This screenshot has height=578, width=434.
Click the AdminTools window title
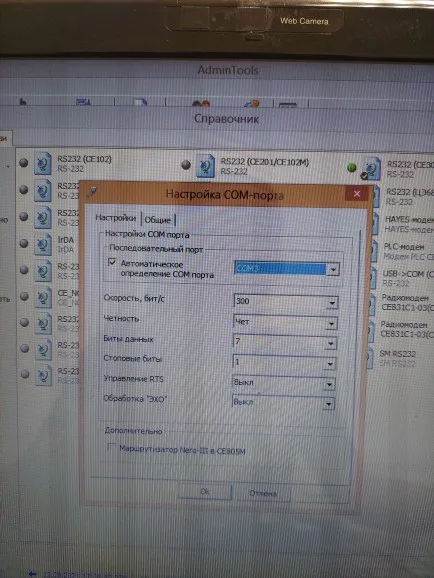click(228, 70)
